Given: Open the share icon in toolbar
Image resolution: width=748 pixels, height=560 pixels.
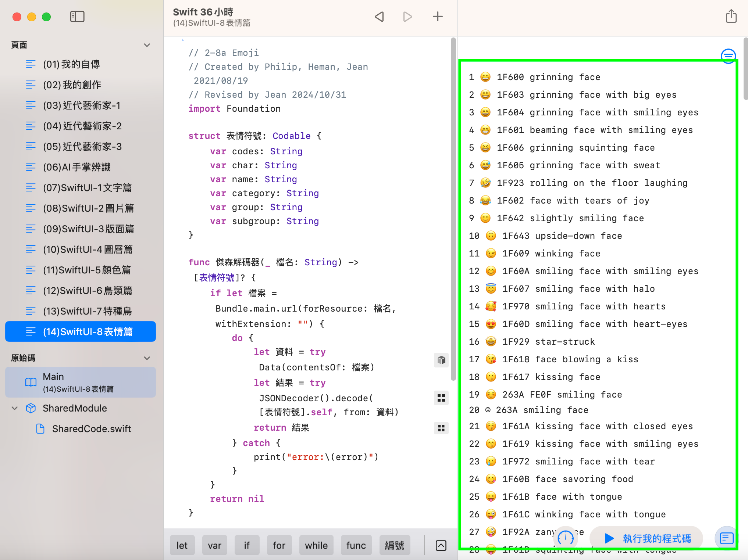Looking at the screenshot, I should (x=731, y=17).
